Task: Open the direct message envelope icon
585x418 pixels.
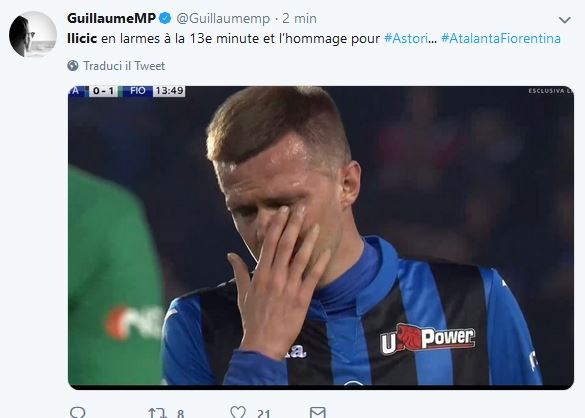Action: (x=318, y=413)
